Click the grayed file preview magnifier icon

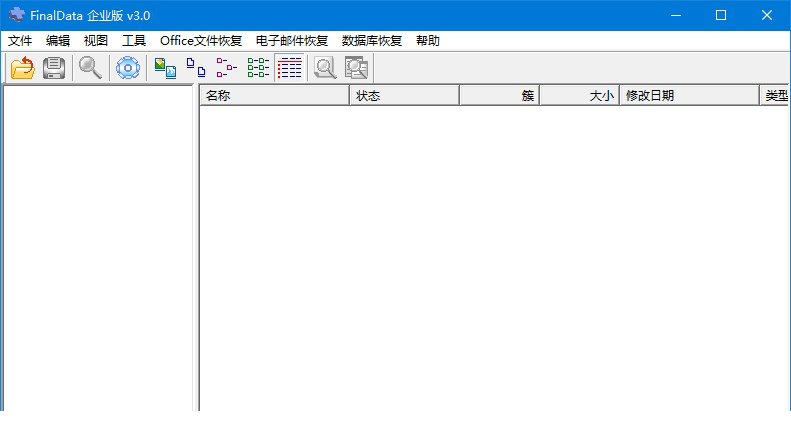[325, 68]
